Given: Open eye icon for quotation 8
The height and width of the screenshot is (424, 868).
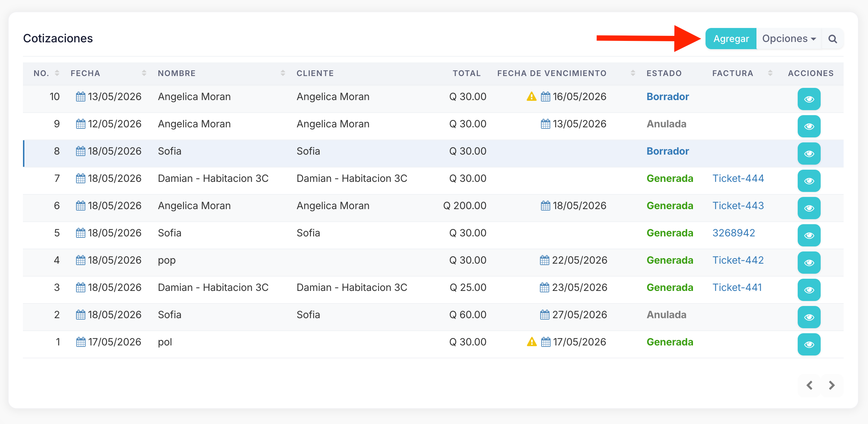Looking at the screenshot, I should tap(809, 154).
